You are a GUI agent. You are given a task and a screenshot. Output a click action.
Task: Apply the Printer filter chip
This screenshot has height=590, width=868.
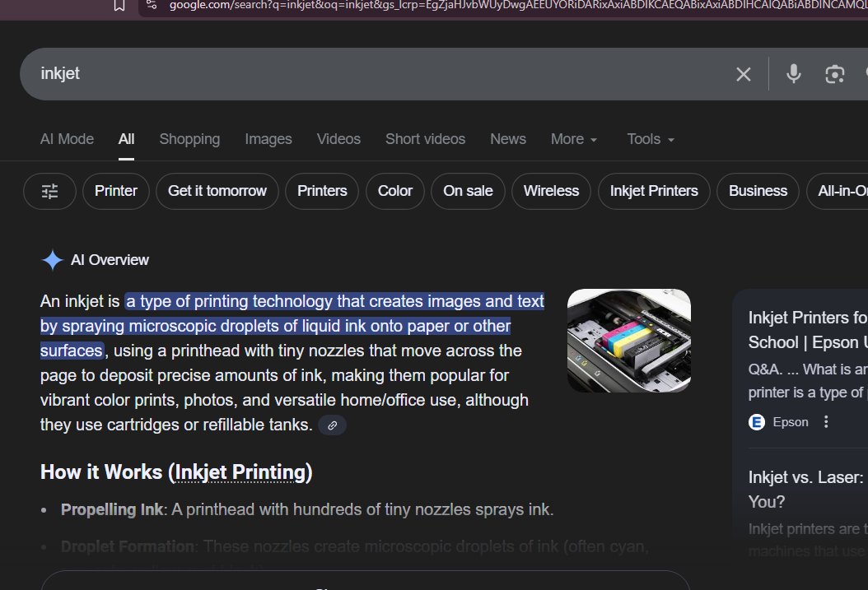point(115,192)
